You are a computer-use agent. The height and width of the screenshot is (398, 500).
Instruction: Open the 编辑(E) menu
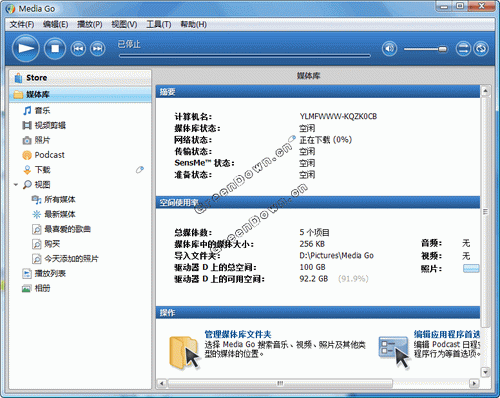point(56,24)
